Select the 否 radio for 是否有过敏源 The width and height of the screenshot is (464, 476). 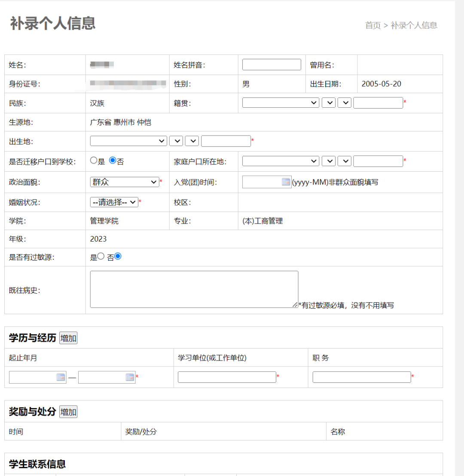coord(117,256)
